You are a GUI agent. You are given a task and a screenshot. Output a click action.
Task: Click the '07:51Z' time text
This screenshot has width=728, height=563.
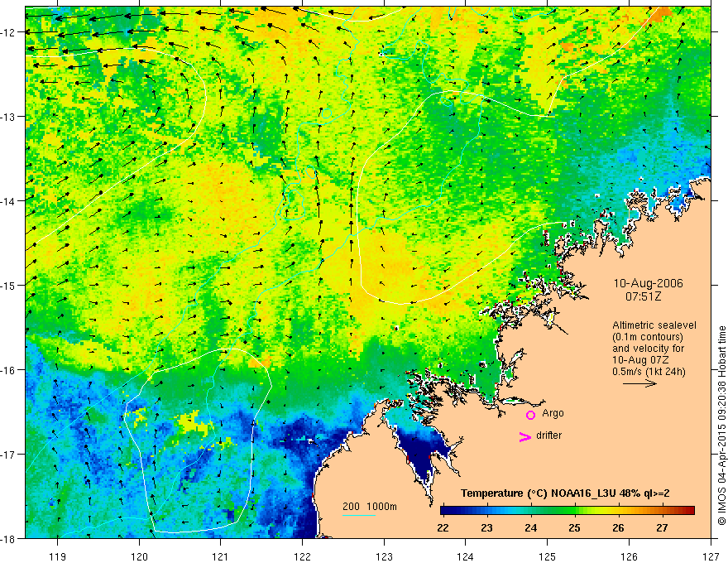[x=644, y=296]
